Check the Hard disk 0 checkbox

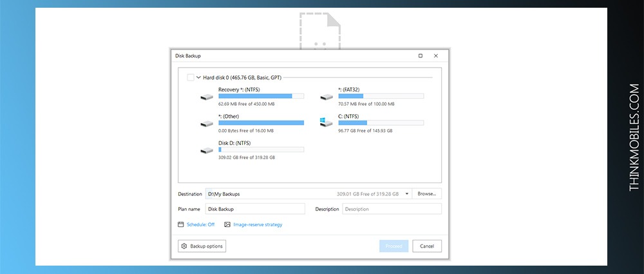tap(191, 77)
